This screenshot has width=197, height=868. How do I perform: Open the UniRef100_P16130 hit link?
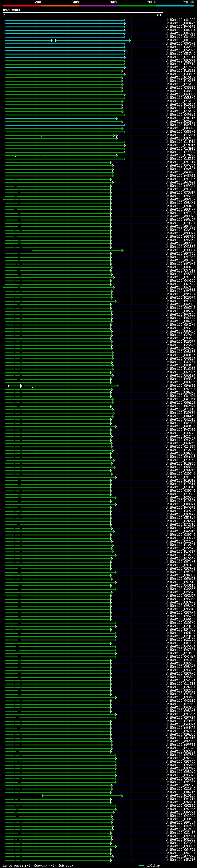pos(180,795)
